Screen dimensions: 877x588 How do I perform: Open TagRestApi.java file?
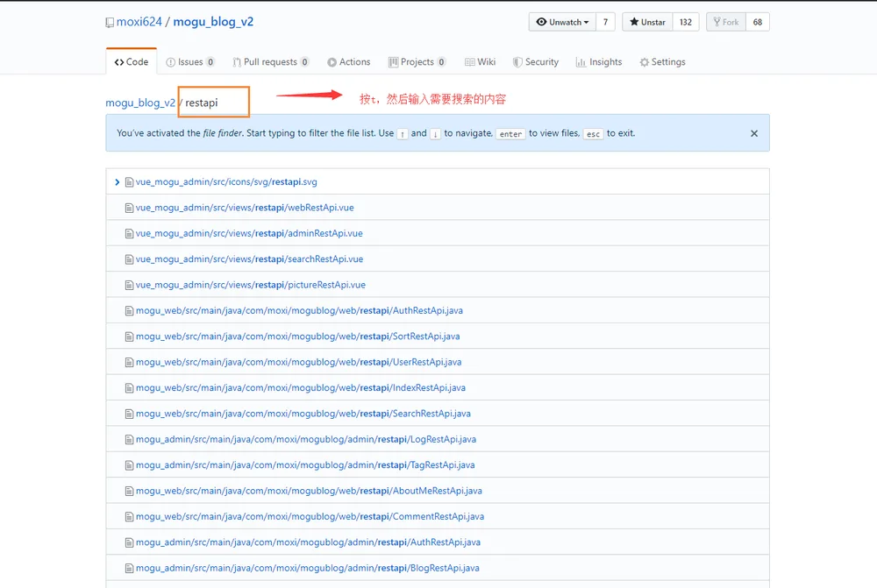[305, 465]
